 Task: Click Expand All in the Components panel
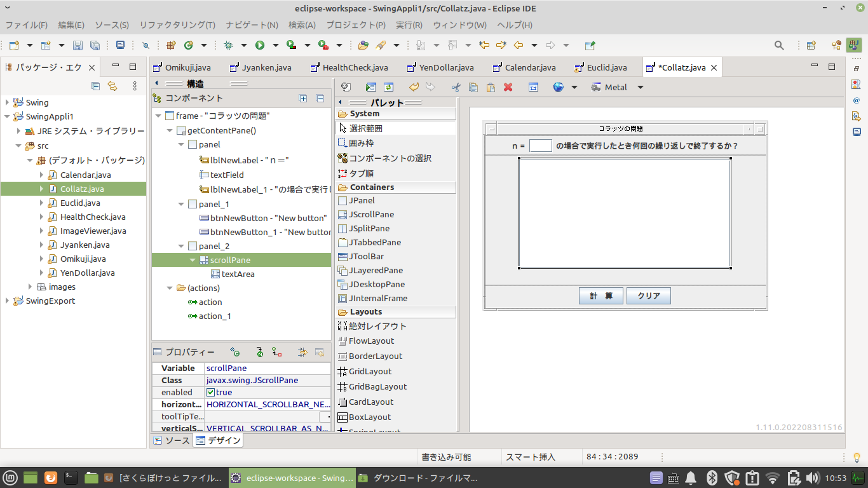[x=303, y=98]
